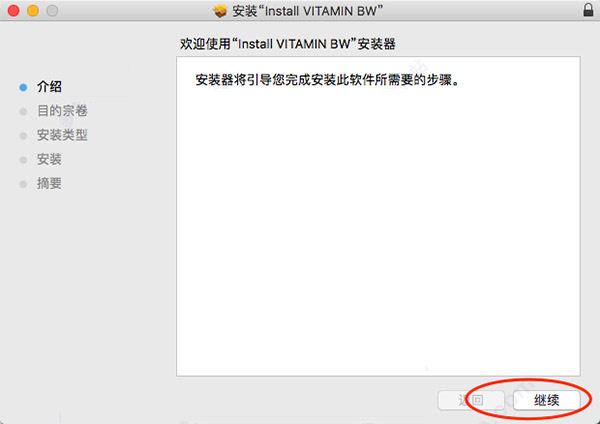Select the 介绍 step in sidebar

click(x=49, y=87)
